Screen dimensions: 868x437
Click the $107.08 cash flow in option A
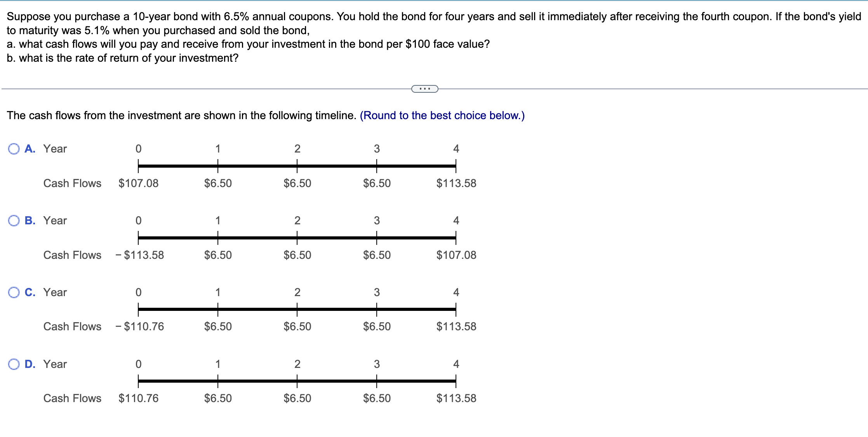[138, 183]
